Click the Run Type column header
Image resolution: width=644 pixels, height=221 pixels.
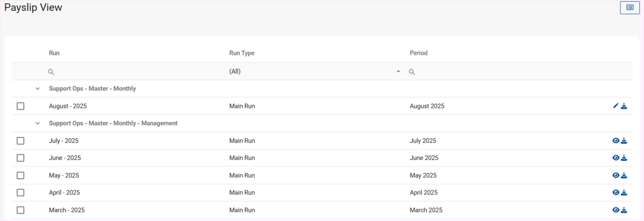pos(242,53)
